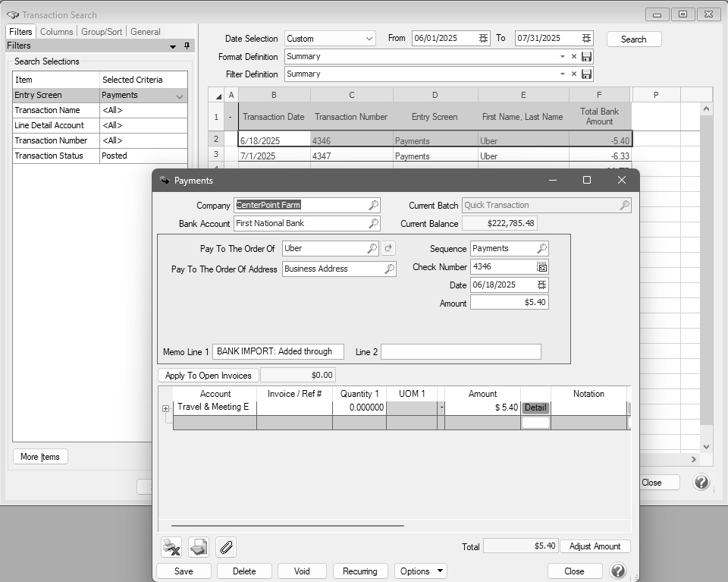Switch to the Group/Sort tab
This screenshot has width=728, height=582.
click(102, 32)
